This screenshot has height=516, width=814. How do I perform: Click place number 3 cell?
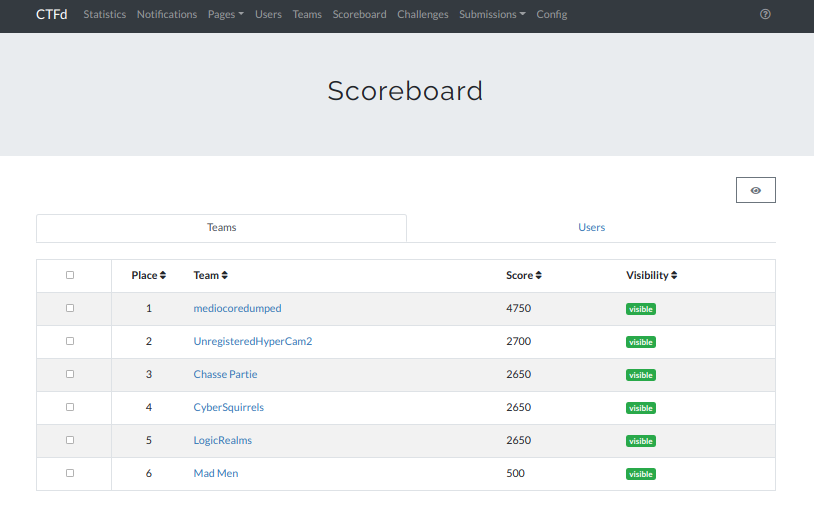tap(148, 374)
